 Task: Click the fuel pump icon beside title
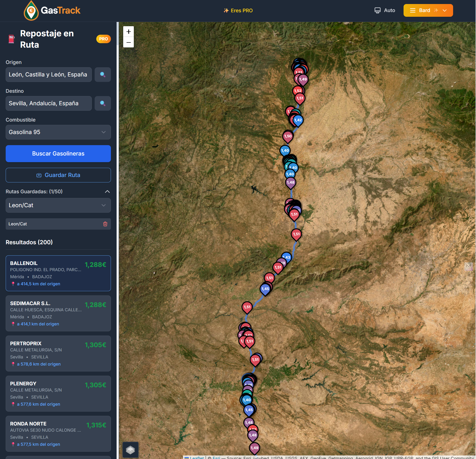pyautogui.click(x=11, y=39)
